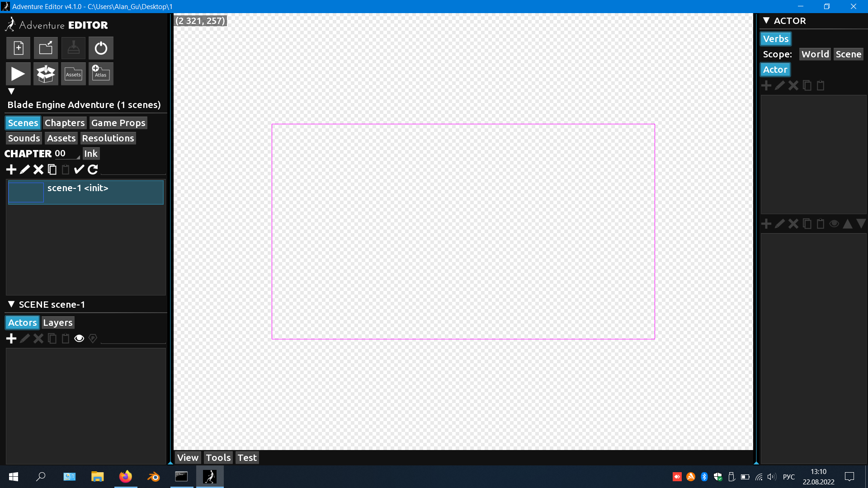Image resolution: width=868 pixels, height=488 pixels.
Task: Click the Package box icon
Action: click(46, 74)
